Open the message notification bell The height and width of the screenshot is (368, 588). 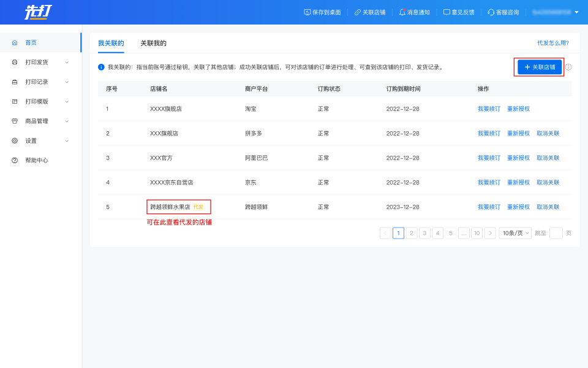(x=402, y=12)
